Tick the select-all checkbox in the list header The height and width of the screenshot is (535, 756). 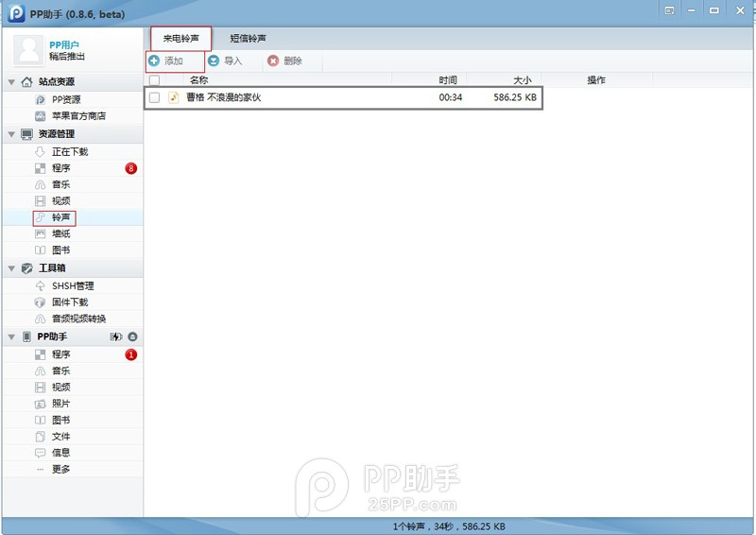tap(155, 80)
